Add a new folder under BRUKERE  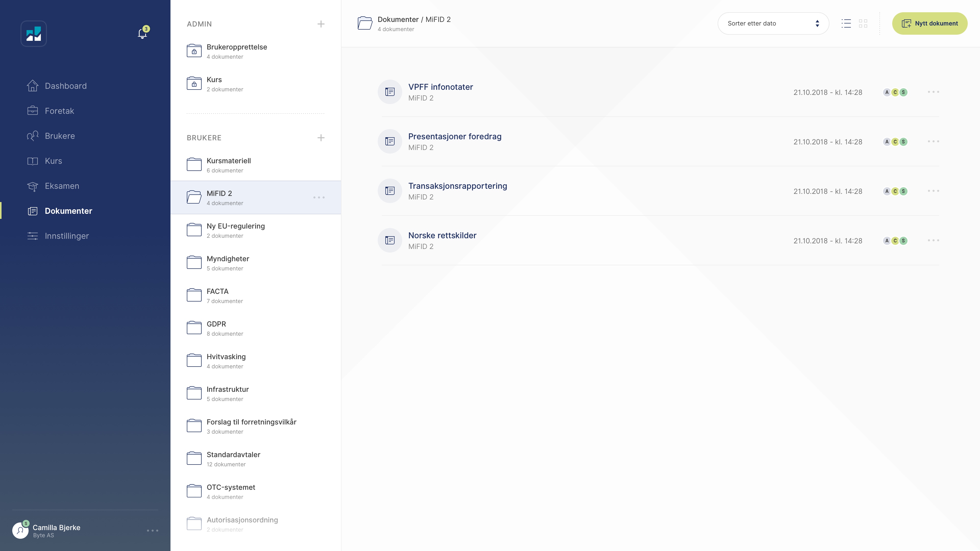321,138
